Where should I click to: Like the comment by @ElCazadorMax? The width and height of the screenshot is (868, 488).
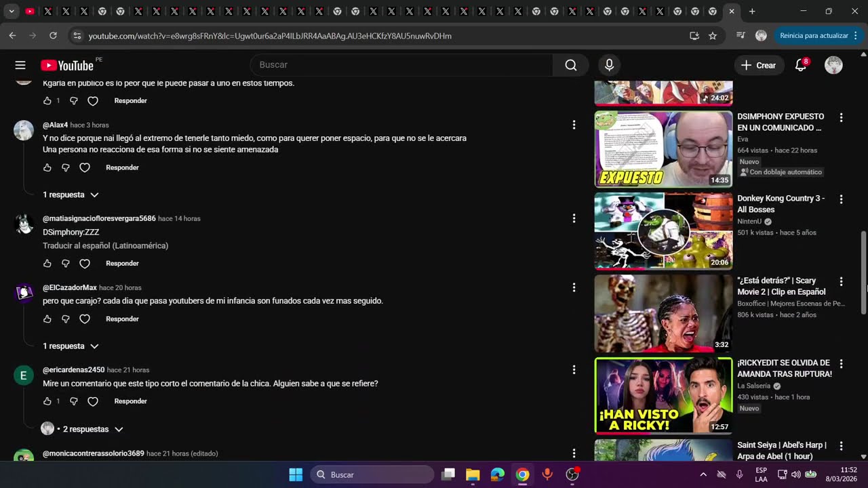tap(47, 319)
